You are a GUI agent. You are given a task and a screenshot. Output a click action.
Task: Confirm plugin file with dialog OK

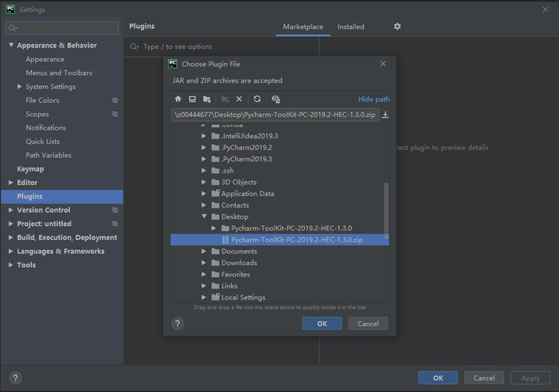[x=322, y=324]
